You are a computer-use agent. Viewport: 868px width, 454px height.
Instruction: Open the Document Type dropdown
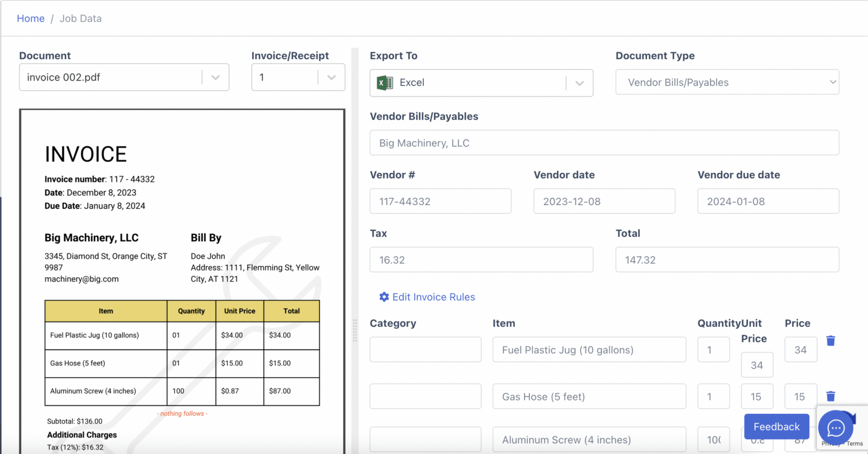tap(832, 82)
